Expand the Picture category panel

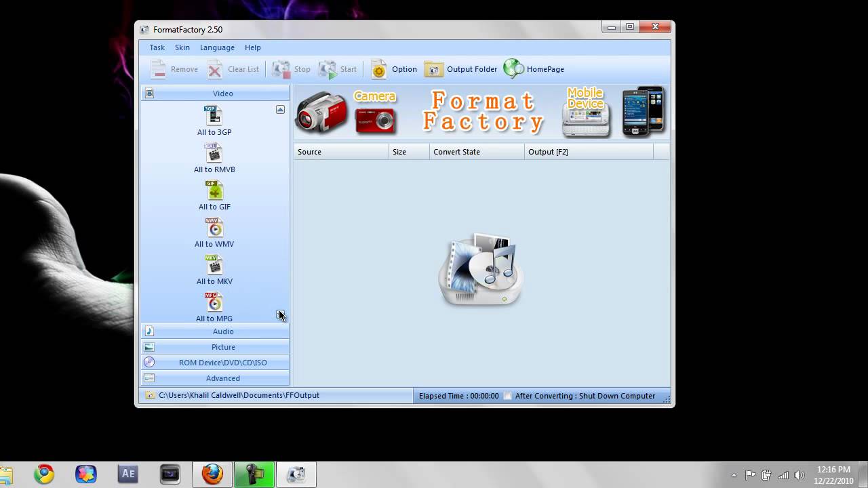(x=215, y=347)
